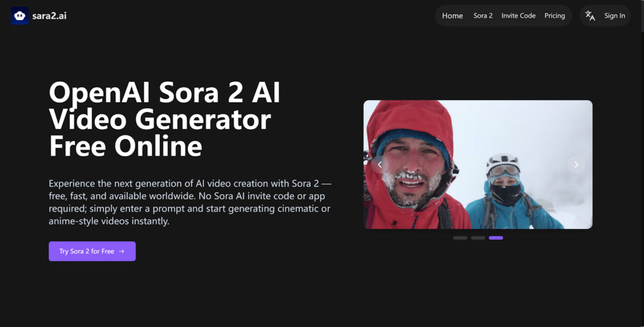
Task: Select the highlighted purple third carousel indicator
Action: pyautogui.click(x=496, y=238)
